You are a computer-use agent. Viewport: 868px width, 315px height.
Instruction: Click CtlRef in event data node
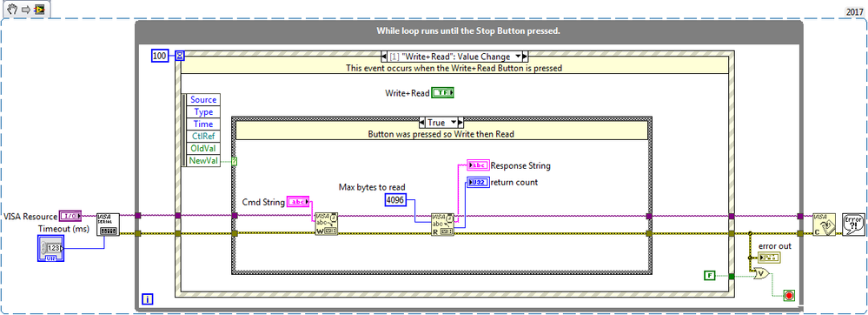point(203,137)
